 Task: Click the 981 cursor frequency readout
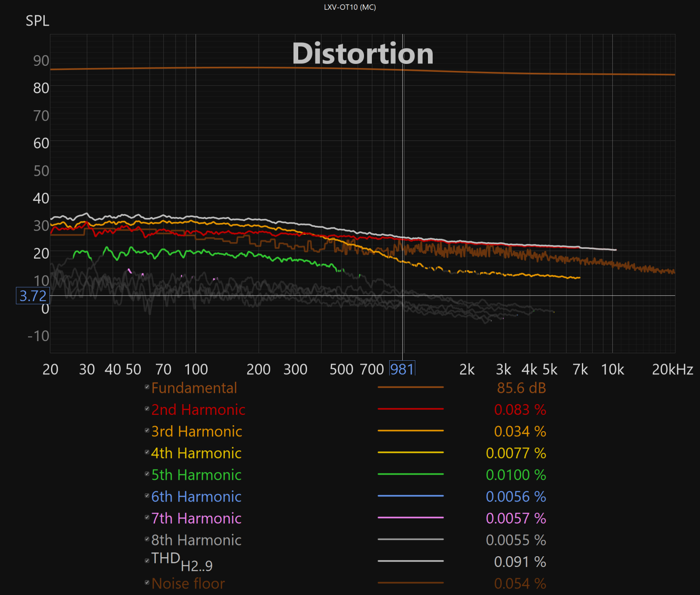click(402, 369)
